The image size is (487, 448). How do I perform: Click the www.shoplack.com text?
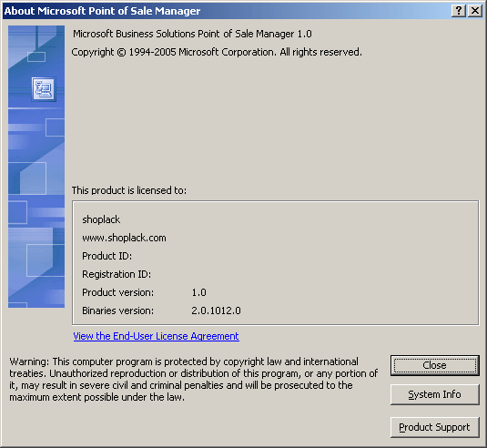[124, 238]
